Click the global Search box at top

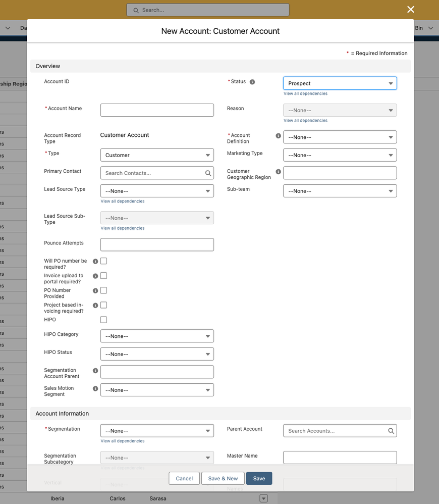pyautogui.click(x=208, y=10)
